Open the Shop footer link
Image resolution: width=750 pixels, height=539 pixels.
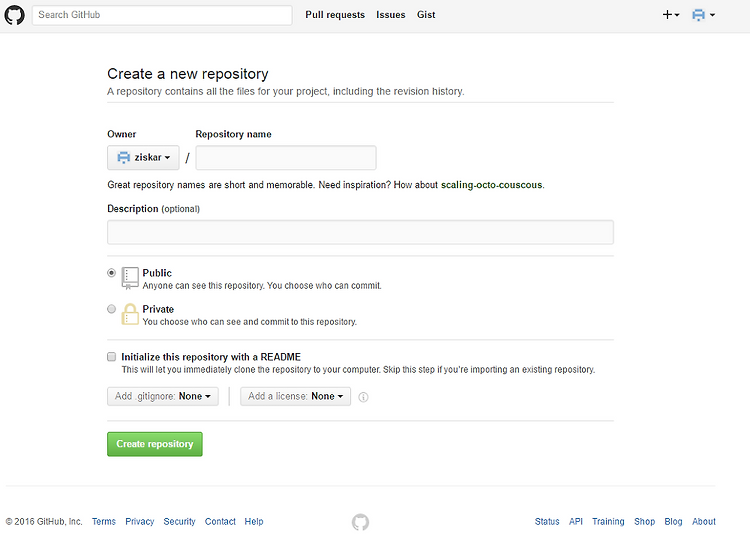click(x=645, y=522)
